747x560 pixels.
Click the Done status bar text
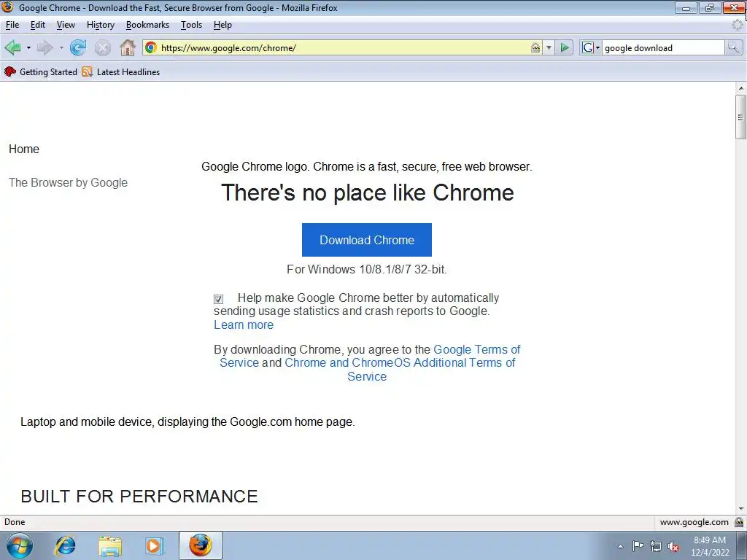(x=15, y=522)
